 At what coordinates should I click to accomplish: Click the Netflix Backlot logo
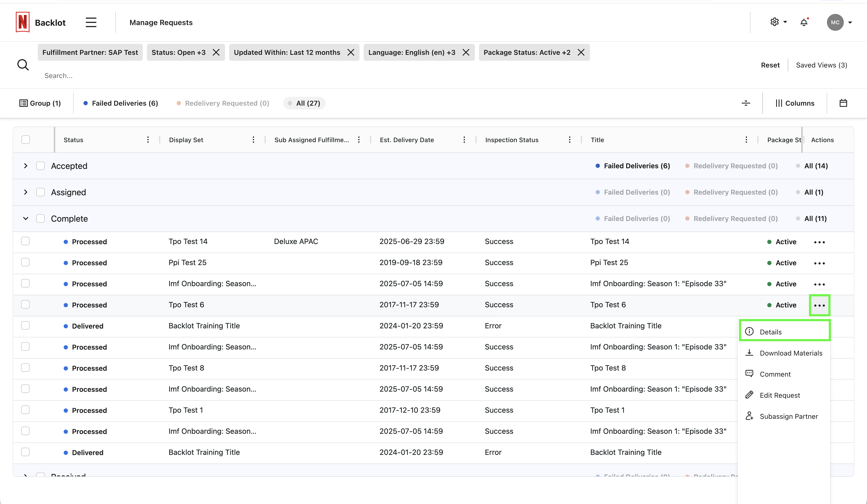tap(23, 22)
